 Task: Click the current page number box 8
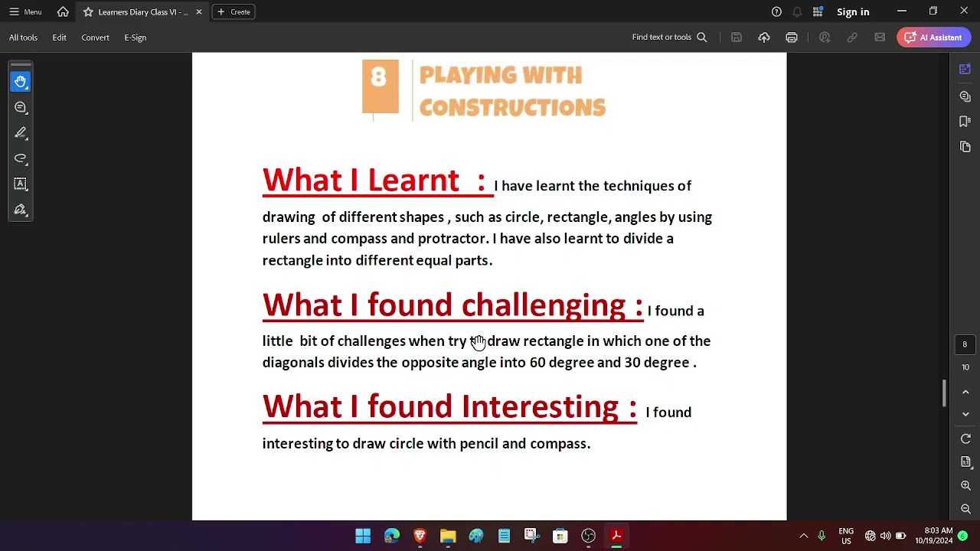(965, 344)
